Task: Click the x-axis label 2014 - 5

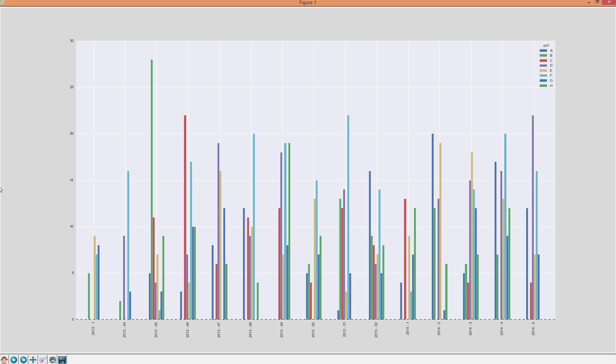Action: coord(533,329)
